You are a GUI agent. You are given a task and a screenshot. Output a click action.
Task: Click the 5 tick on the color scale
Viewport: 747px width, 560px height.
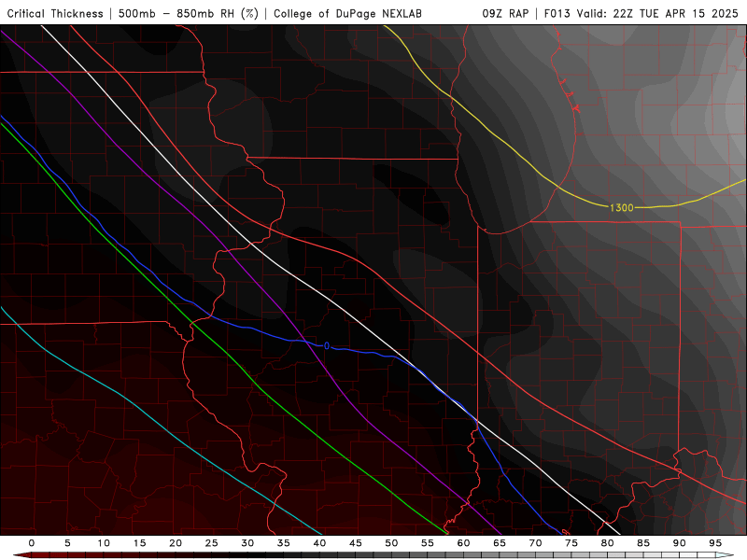[67, 543]
